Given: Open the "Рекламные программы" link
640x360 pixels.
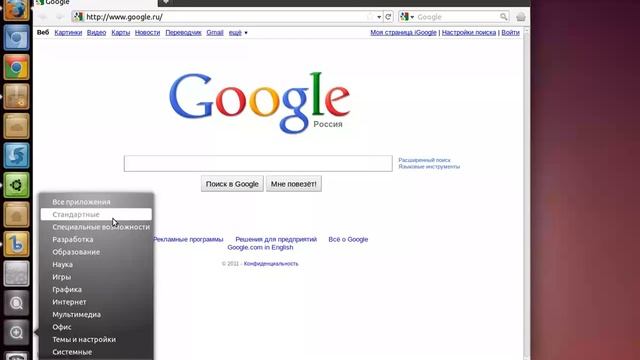Looking at the screenshot, I should 188,240.
